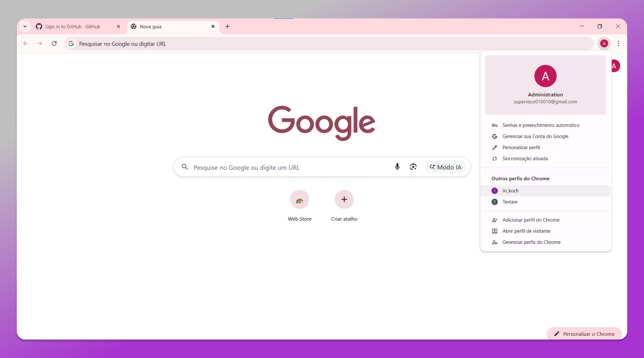Click the manage profiles gear-person icon
Image resolution: width=644 pixels, height=358 pixels.
pos(495,243)
